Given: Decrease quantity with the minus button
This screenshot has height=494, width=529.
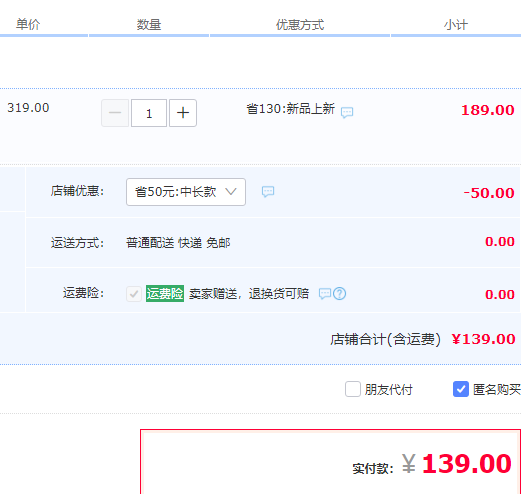Looking at the screenshot, I should (x=115, y=113).
